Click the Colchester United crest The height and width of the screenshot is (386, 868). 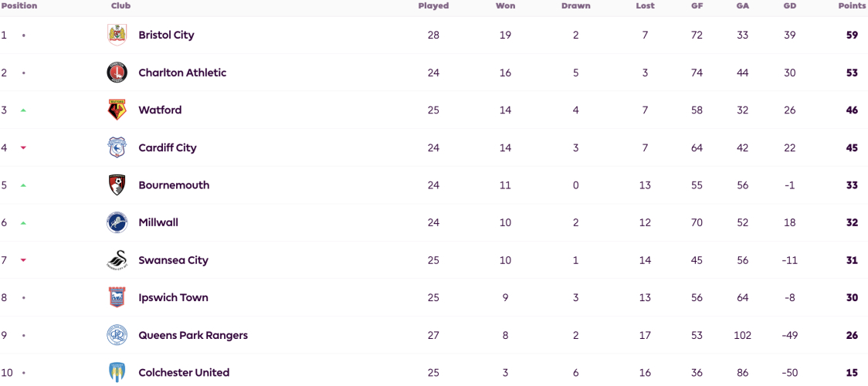[x=117, y=372]
